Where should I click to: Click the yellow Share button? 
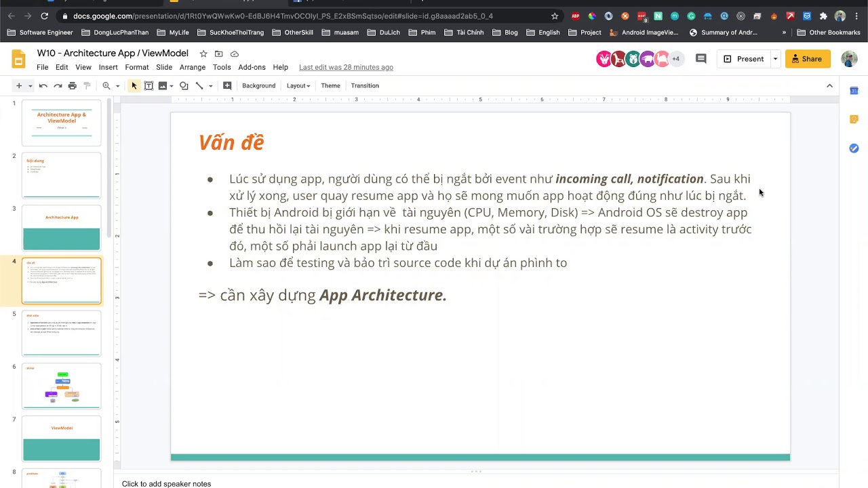[x=808, y=59]
